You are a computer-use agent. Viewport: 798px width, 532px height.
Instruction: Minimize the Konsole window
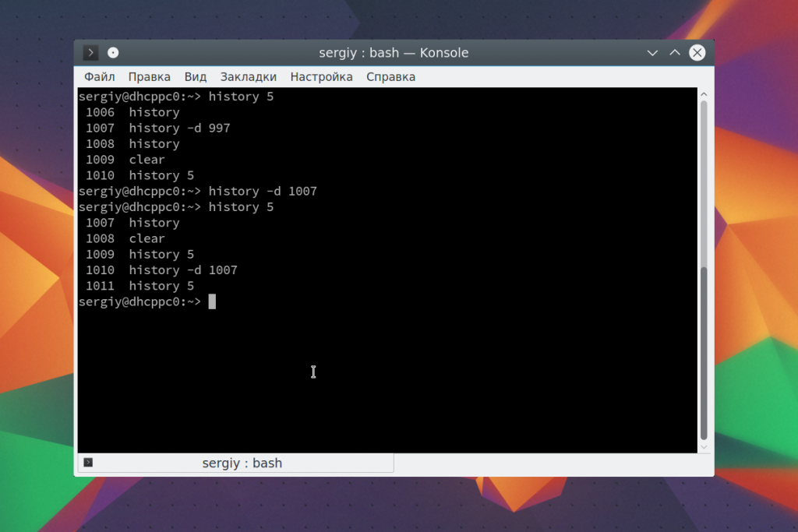(653, 53)
